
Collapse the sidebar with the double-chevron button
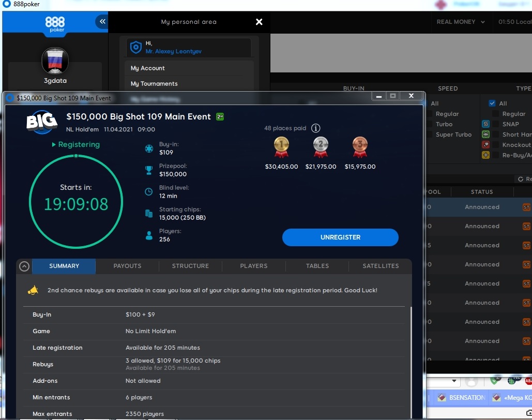tap(102, 22)
